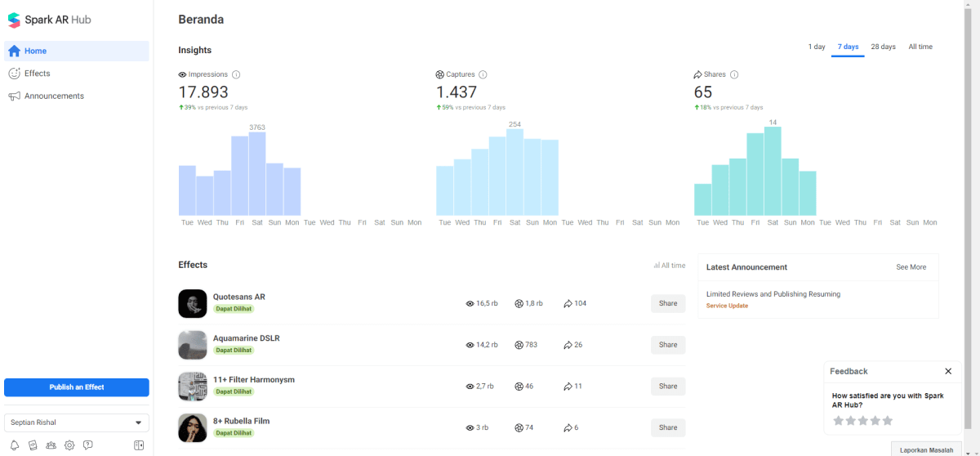Select the 28 days time range

click(883, 47)
